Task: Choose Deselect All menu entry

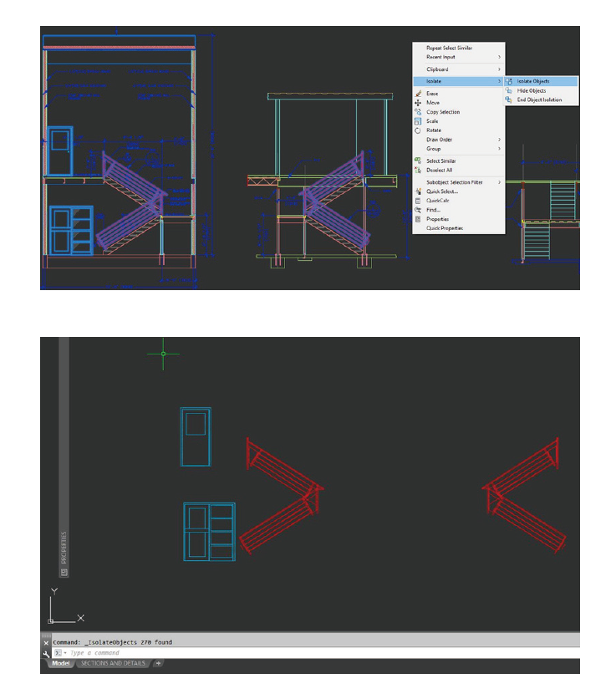Action: tap(459, 171)
